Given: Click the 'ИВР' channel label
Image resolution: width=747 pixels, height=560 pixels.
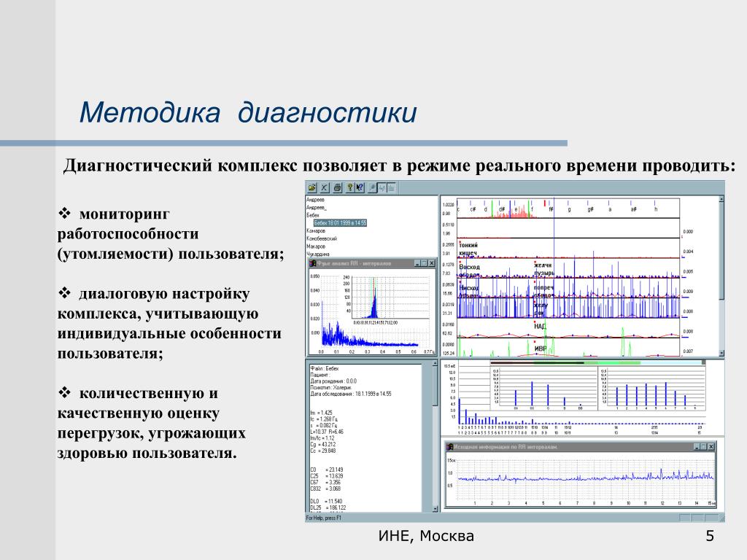Looking at the screenshot, I should pos(541,349).
